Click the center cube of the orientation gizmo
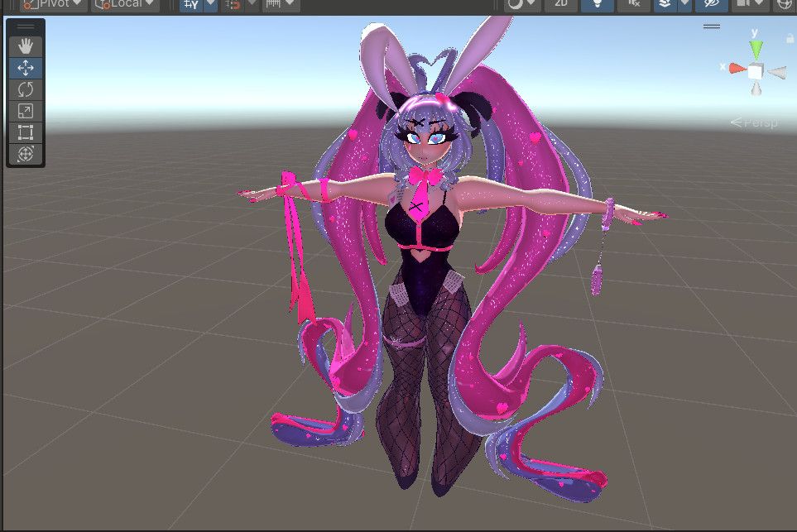The image size is (797, 532). (x=756, y=71)
